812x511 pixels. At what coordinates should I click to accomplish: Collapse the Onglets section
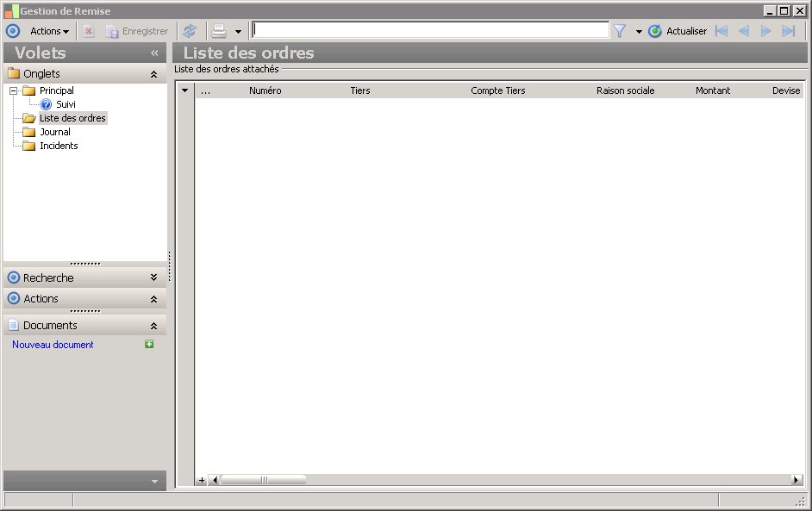coord(153,74)
